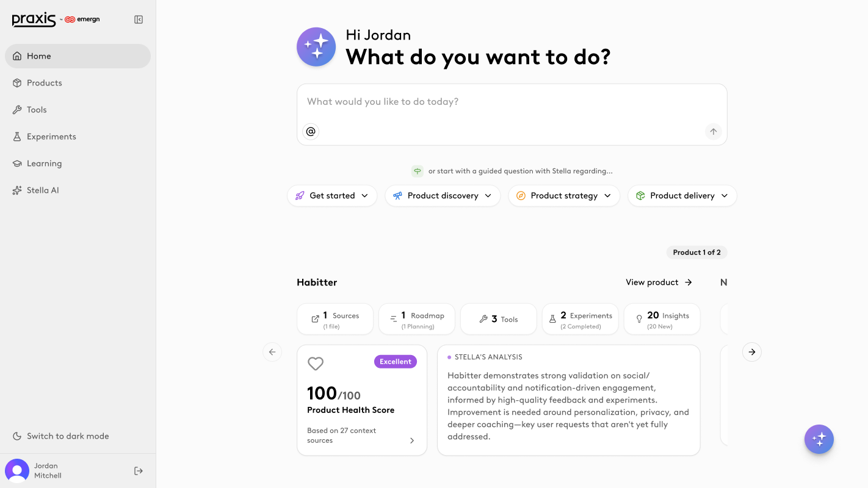Open the Product delivery dropdown
Image resolution: width=868 pixels, height=488 pixels.
click(x=682, y=196)
